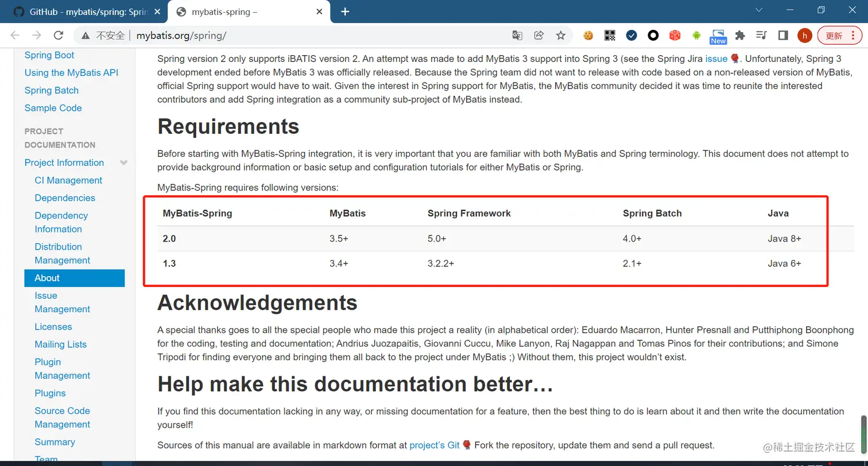Screen dimensions: 868x466
Task: Collapse the Project Information section arrow
Action: tap(123, 163)
